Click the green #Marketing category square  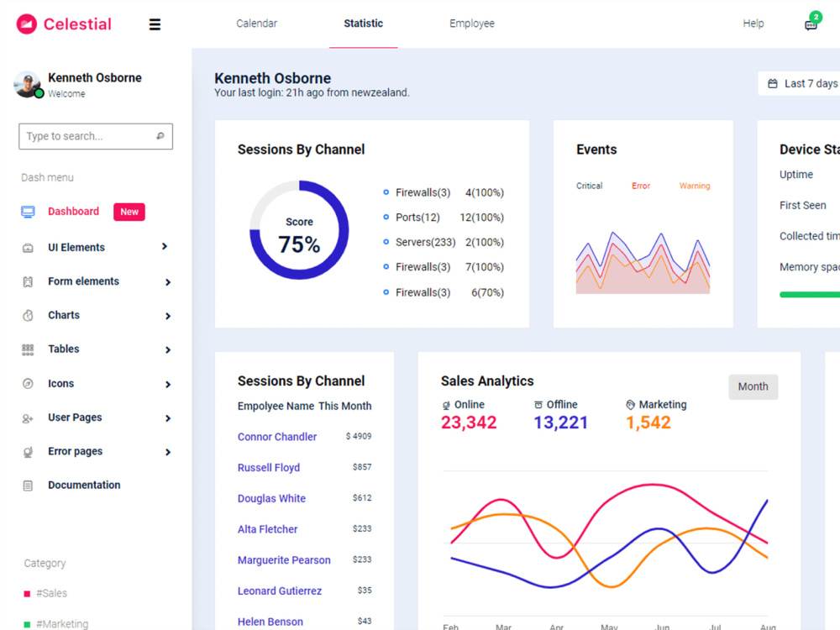pos(28,624)
